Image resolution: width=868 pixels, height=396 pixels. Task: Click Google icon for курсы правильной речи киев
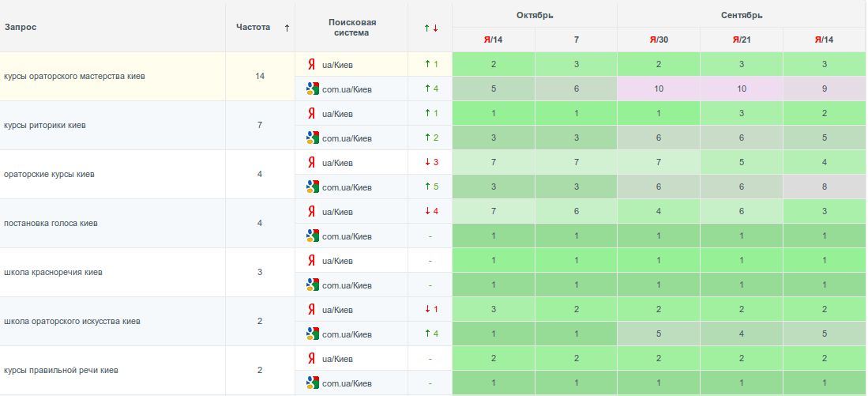click(x=313, y=383)
